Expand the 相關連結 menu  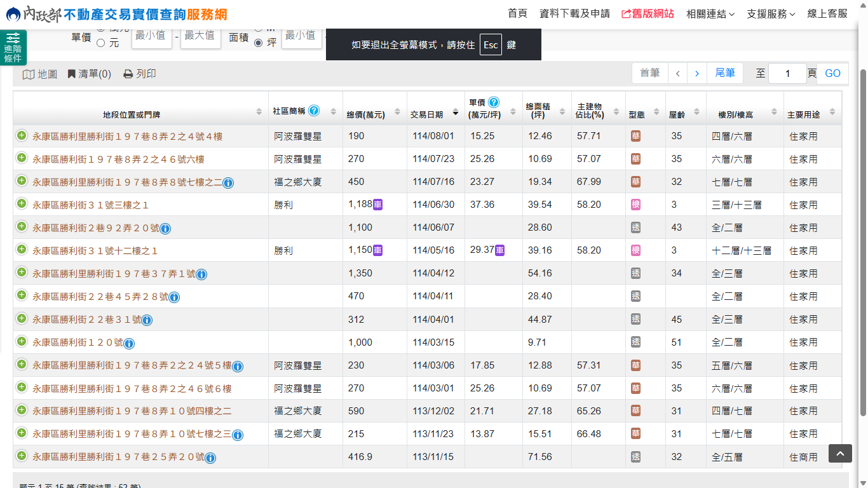(x=710, y=13)
